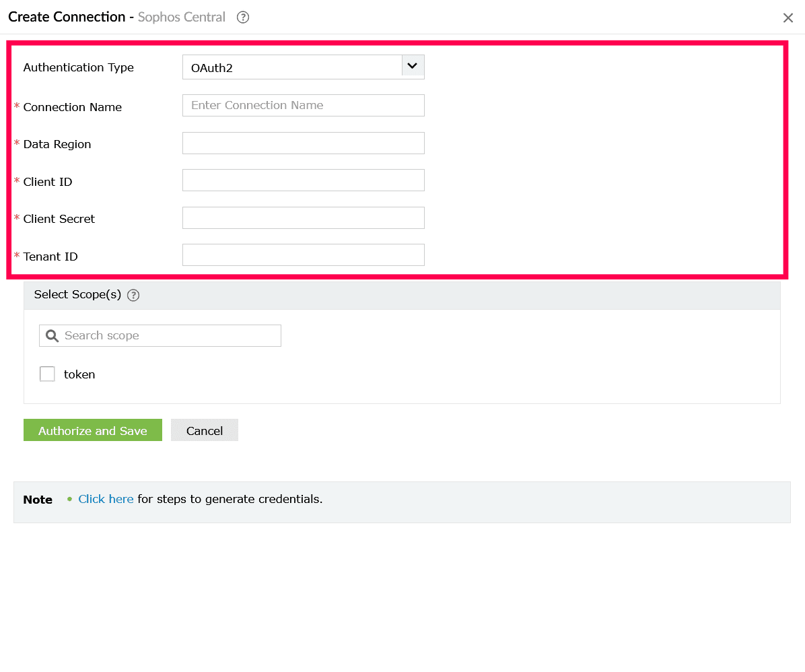Click the Authorize and Save button

click(x=93, y=430)
